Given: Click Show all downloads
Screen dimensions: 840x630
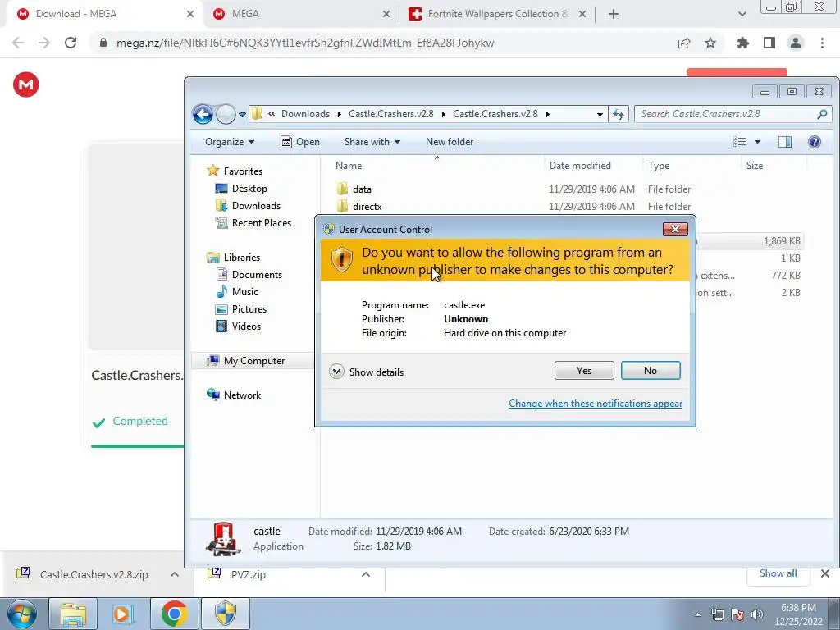Looking at the screenshot, I should [x=778, y=573].
